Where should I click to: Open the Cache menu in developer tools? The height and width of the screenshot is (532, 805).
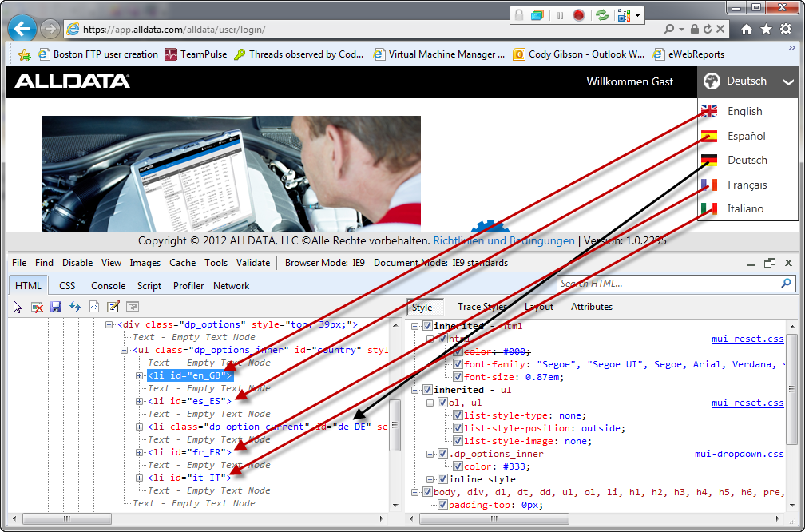(182, 262)
